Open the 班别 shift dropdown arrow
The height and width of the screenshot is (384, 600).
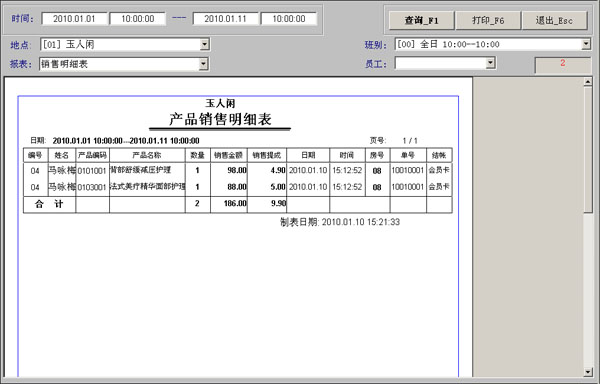click(x=586, y=44)
